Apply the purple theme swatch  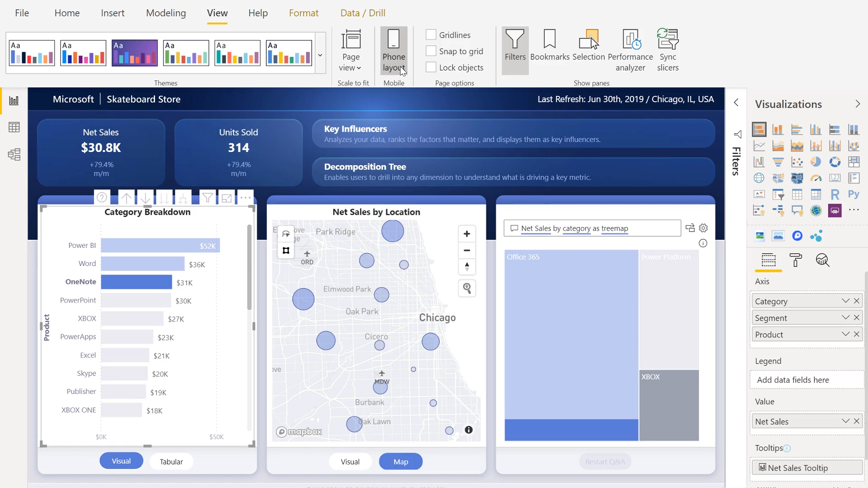pos(135,53)
